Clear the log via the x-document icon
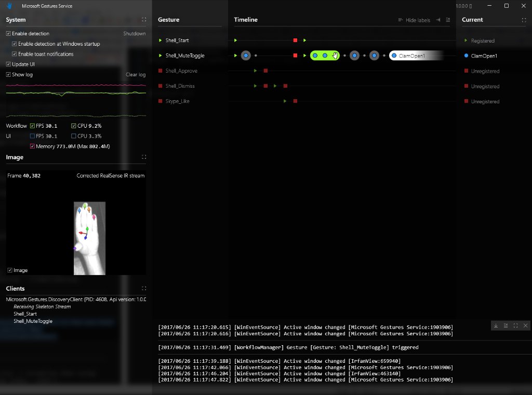 pos(505,325)
